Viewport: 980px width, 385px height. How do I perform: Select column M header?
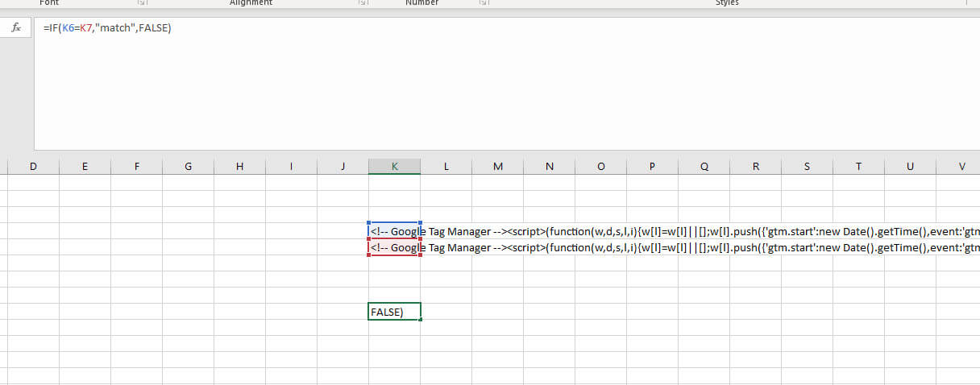(x=497, y=166)
